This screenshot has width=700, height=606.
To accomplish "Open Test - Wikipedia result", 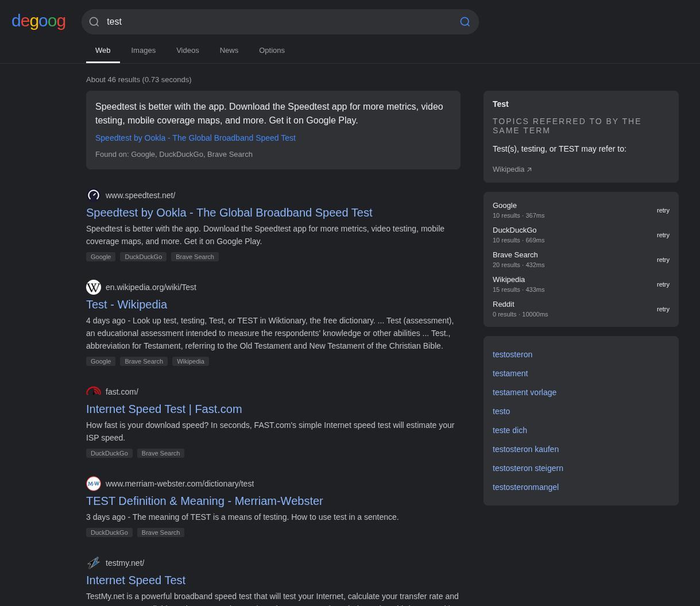I will [126, 304].
